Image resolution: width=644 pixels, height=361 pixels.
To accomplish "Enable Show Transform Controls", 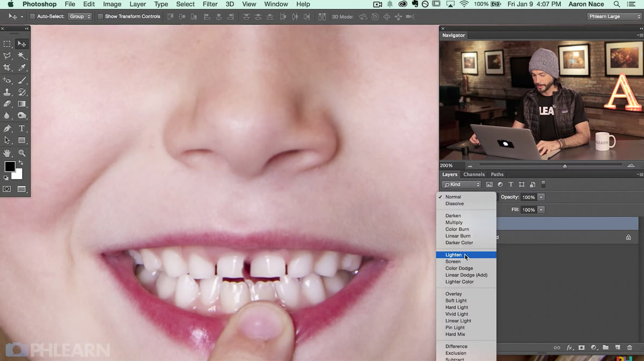I will tap(100, 16).
